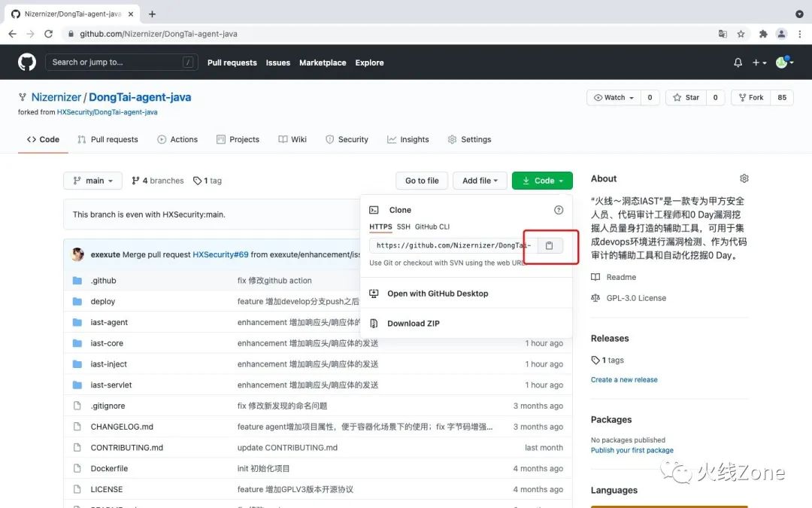Viewport: 812px width, 508px height.
Task: Click the CHANGELOG.md file icon
Action: 77,427
